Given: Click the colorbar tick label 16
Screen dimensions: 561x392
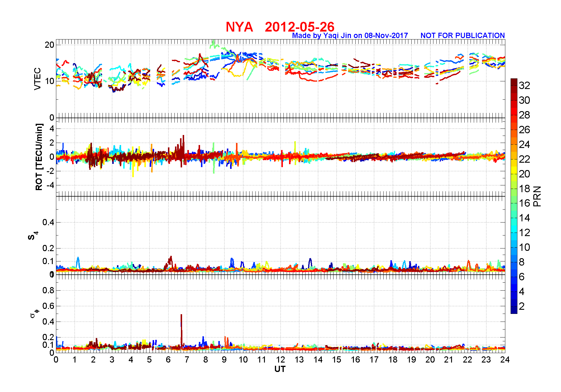Looking at the screenshot, I should [524, 203].
